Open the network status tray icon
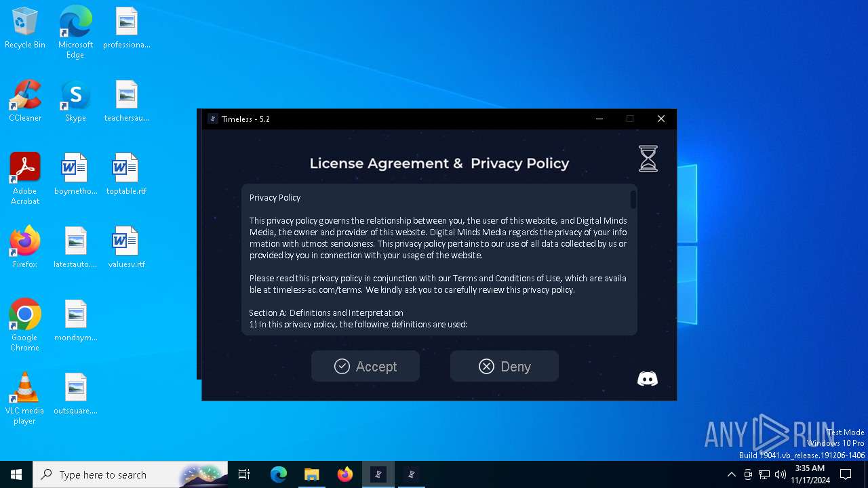The width and height of the screenshot is (868, 488). coord(764,474)
